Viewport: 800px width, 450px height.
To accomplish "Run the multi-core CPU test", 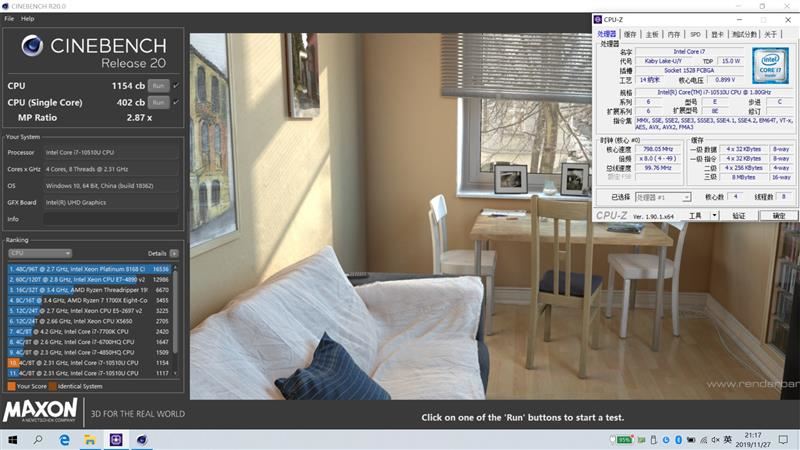I will point(158,86).
